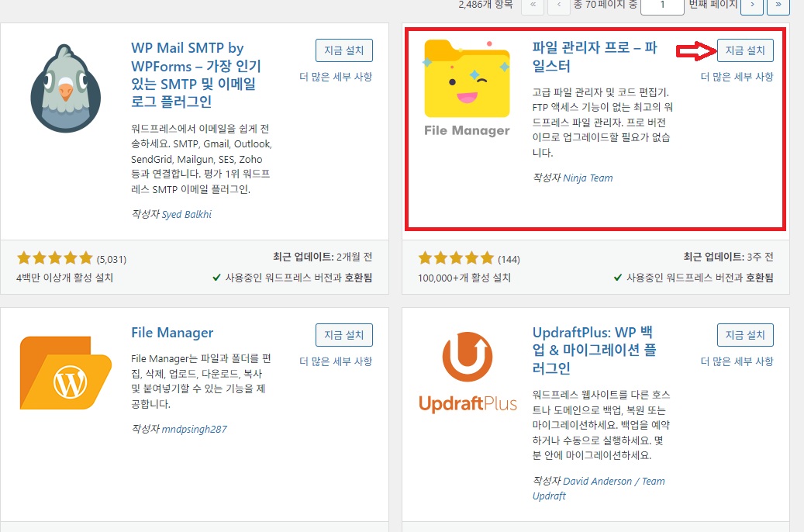Open 더 많은 세부 사항 for 파일스터
This screenshot has height=532, width=804.
(x=739, y=77)
